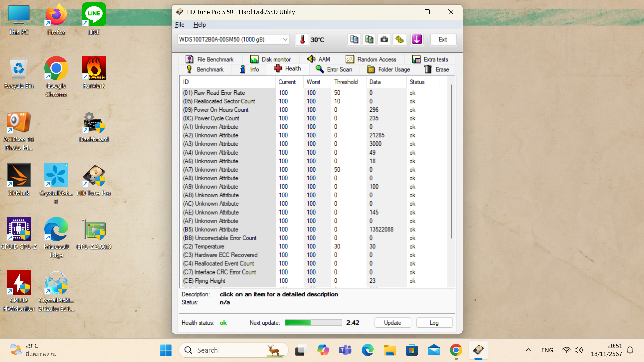Viewport: 644px width, 362px height.
Task: Open ACDSee 10 Photo Manager shortcut
Action: pyautogui.click(x=19, y=131)
